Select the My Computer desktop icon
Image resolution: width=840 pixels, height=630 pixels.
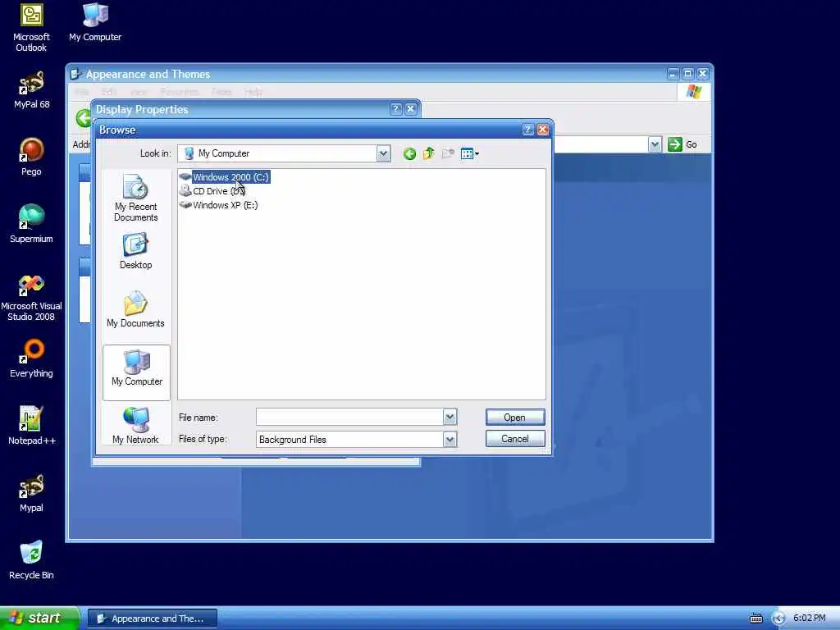95,22
